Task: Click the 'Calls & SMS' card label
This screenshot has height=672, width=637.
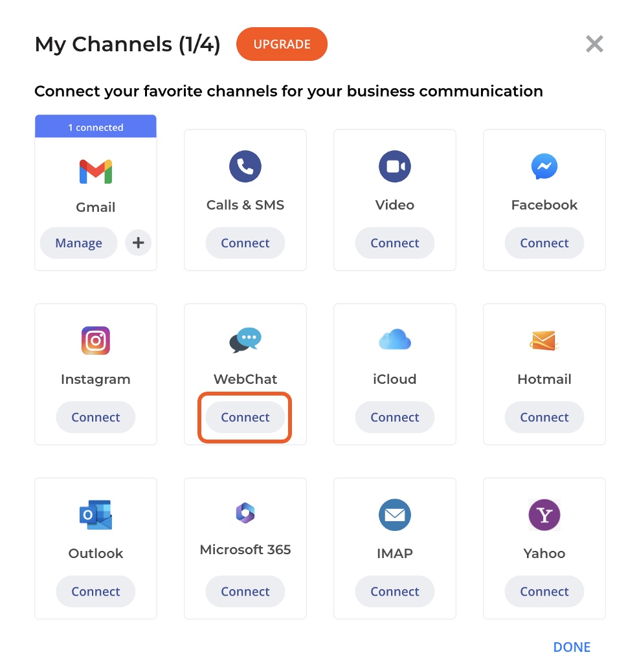Action: 245,205
